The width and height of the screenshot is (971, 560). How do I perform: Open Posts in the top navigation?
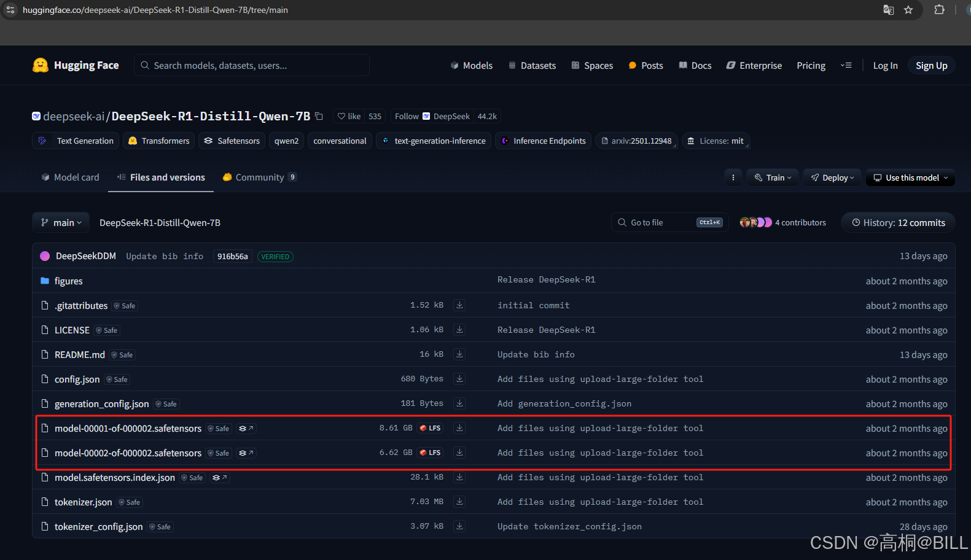point(645,66)
